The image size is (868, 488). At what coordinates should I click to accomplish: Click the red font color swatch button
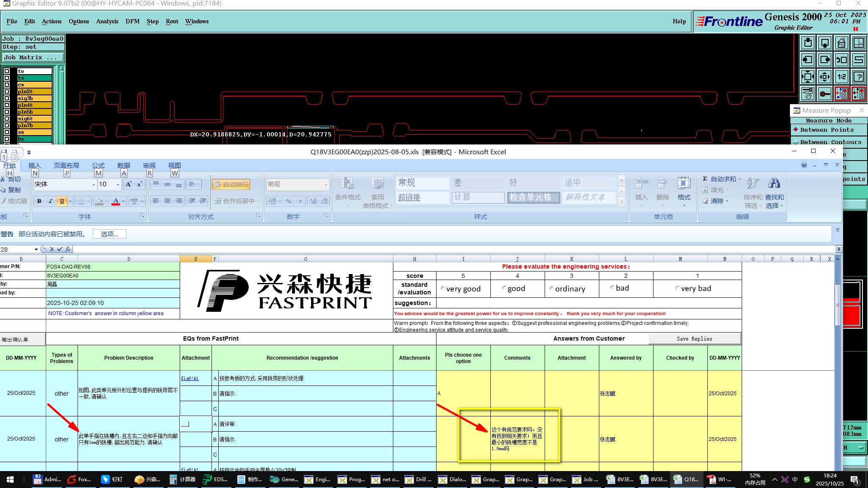coord(115,201)
